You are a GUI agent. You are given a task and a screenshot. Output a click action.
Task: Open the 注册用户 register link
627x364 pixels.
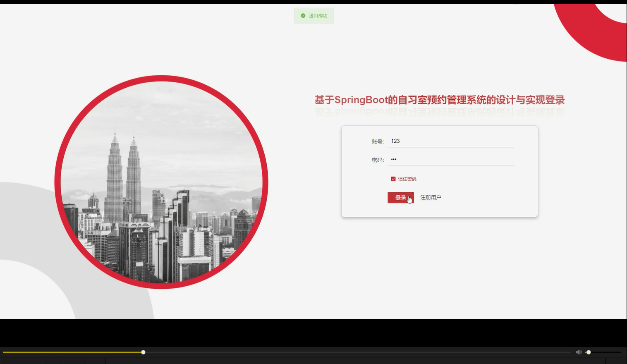[431, 198]
